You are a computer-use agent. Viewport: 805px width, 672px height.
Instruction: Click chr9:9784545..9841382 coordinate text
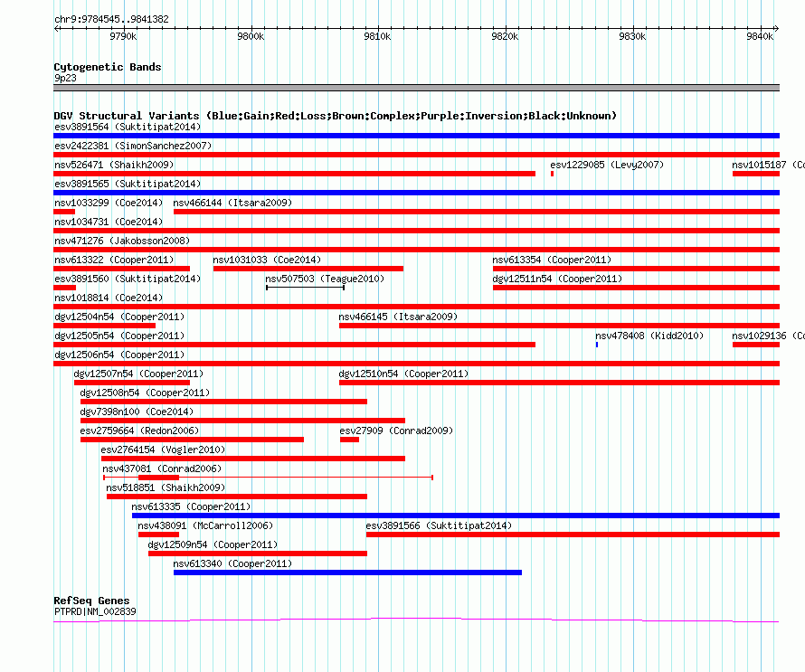click(x=111, y=20)
